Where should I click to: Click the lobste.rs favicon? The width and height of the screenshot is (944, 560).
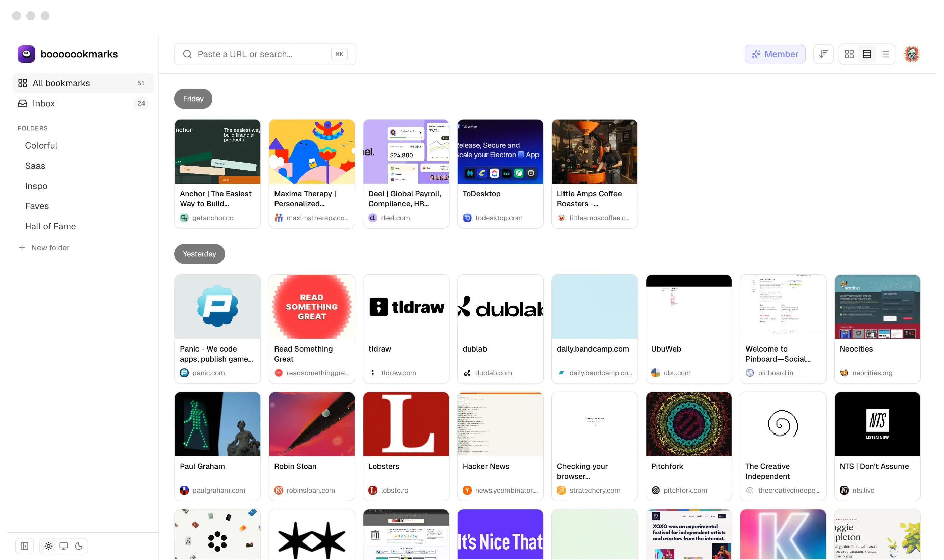click(x=373, y=490)
